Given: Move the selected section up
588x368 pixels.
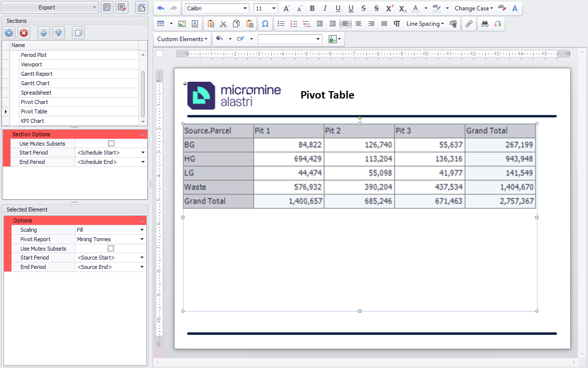Looking at the screenshot, I should 44,33.
